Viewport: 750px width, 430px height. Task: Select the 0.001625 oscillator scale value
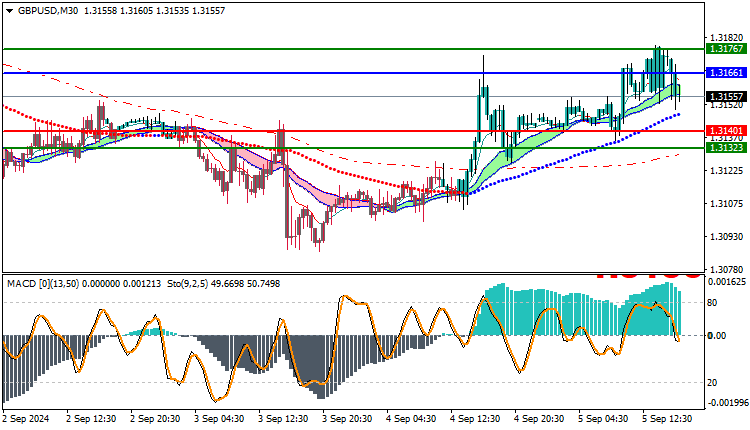[x=727, y=282]
